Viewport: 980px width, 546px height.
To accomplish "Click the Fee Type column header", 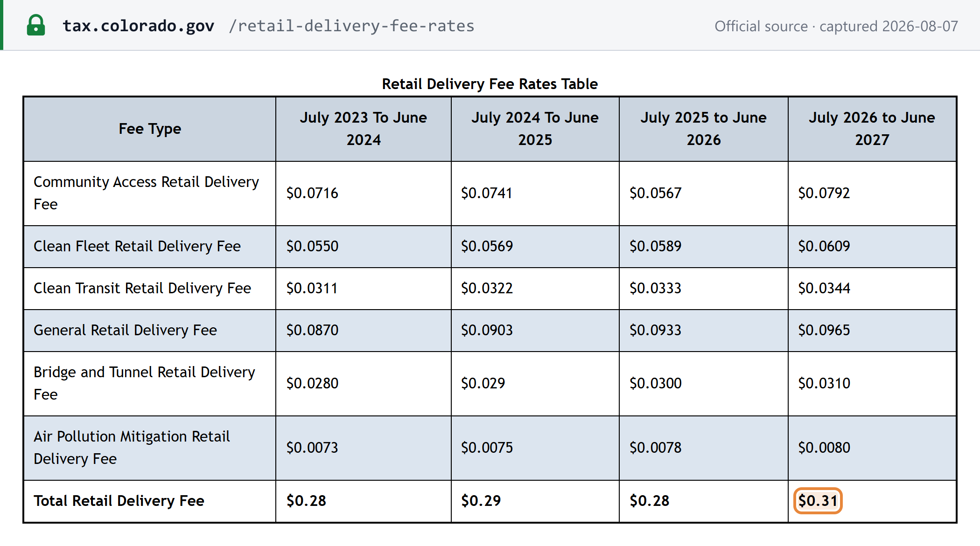I will pos(150,129).
